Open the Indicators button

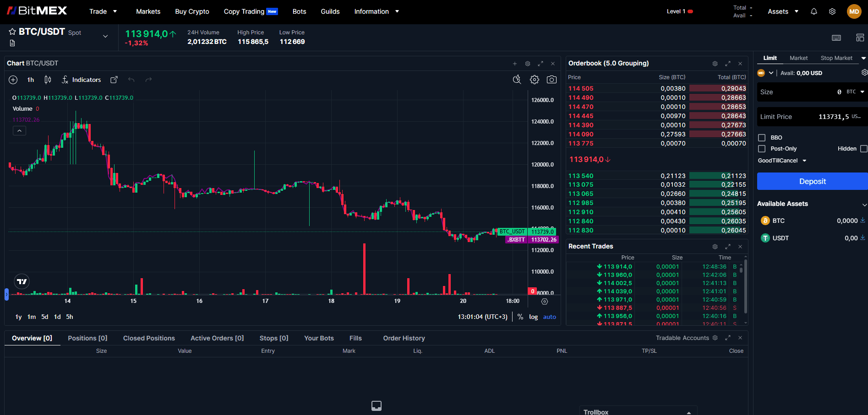pos(81,80)
